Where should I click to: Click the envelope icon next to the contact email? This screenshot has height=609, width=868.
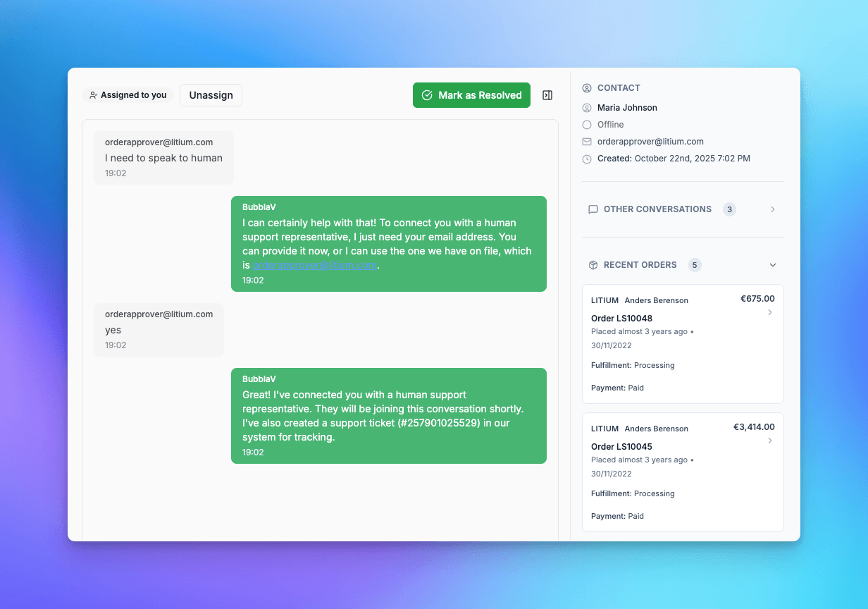(587, 141)
